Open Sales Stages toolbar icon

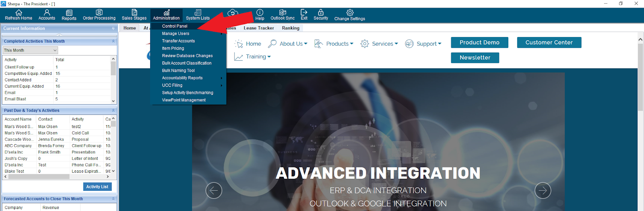(x=134, y=15)
